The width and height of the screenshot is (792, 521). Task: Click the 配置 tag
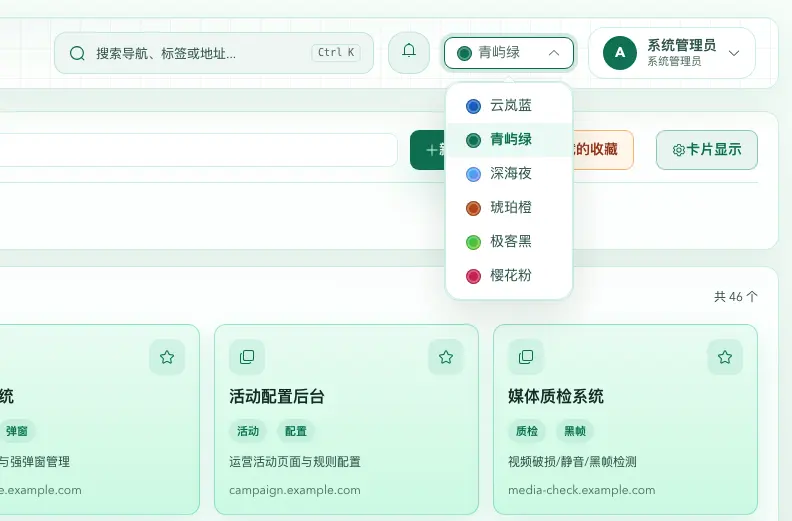tap(295, 431)
